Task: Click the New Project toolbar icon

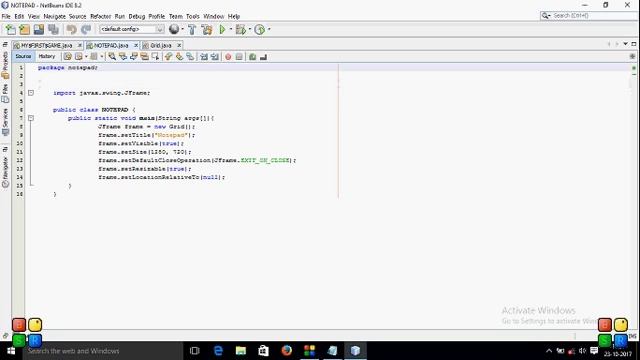Action: pos(24,29)
